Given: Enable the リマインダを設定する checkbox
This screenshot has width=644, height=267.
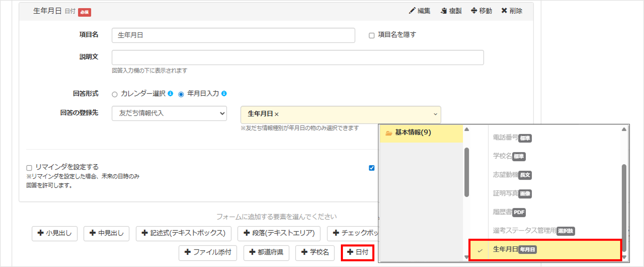Looking at the screenshot, I should coord(29,168).
